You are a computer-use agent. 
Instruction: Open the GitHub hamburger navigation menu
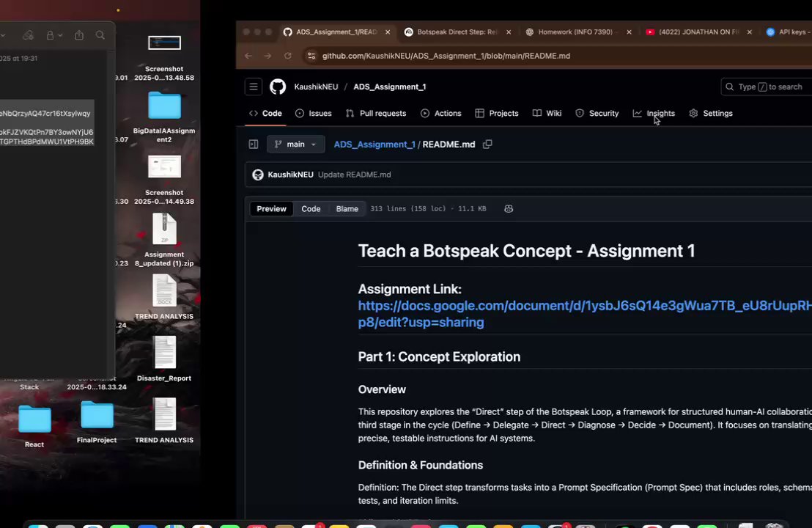(254, 87)
